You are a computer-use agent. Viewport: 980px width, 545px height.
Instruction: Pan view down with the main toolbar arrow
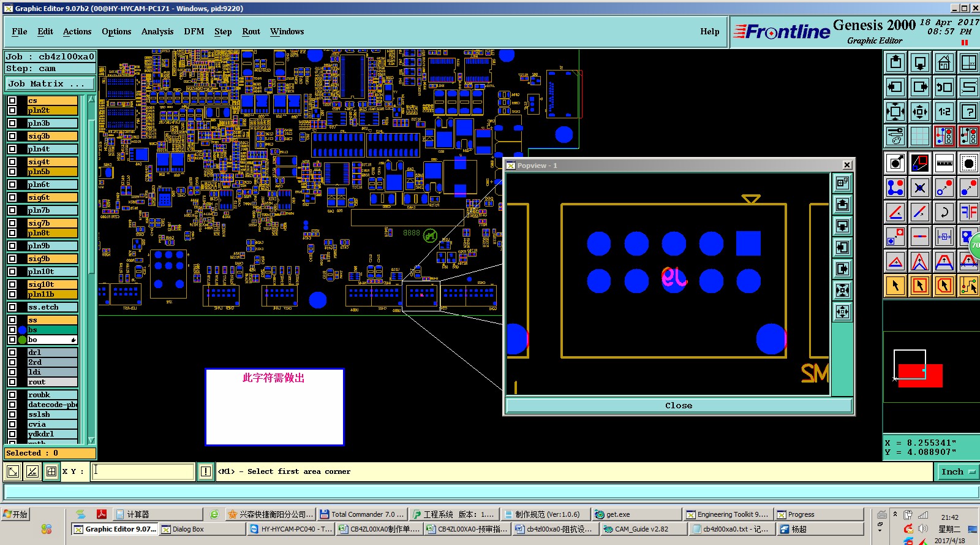920,63
